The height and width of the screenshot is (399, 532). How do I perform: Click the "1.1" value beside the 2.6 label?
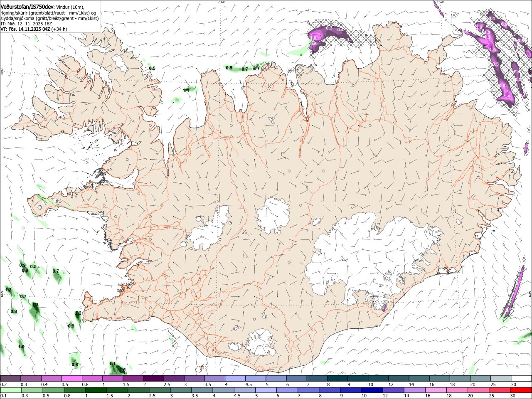[x=112, y=364]
